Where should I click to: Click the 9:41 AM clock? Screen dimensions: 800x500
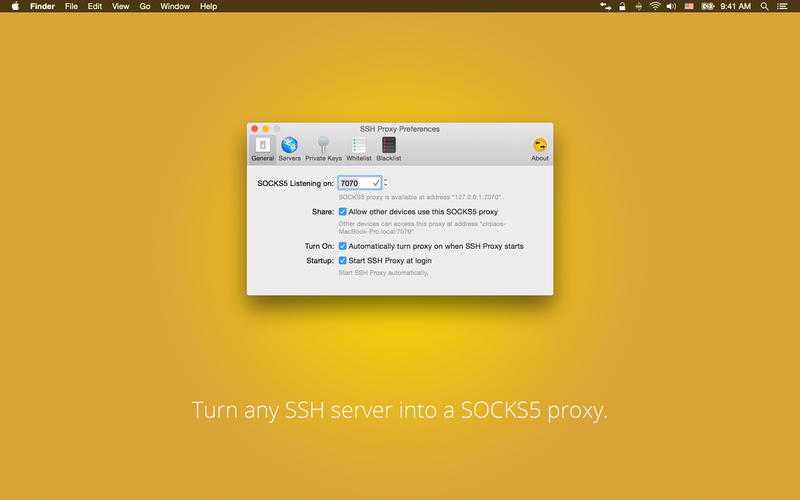coord(736,6)
